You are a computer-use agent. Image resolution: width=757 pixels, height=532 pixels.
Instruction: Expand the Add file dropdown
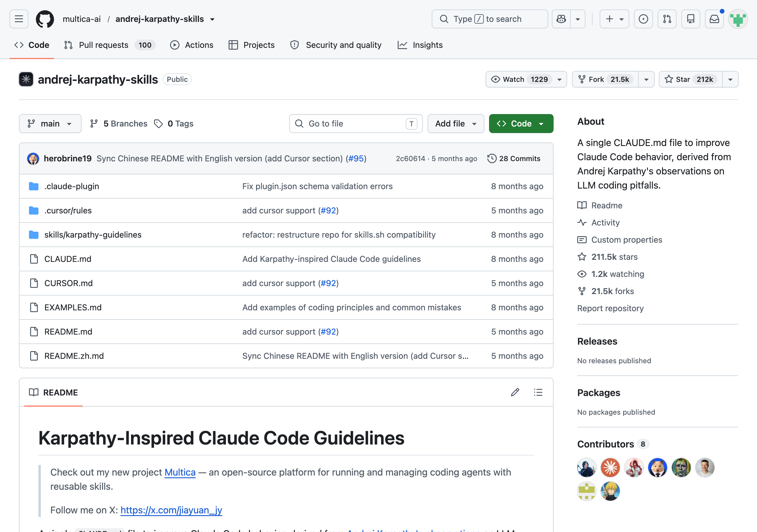pos(456,124)
